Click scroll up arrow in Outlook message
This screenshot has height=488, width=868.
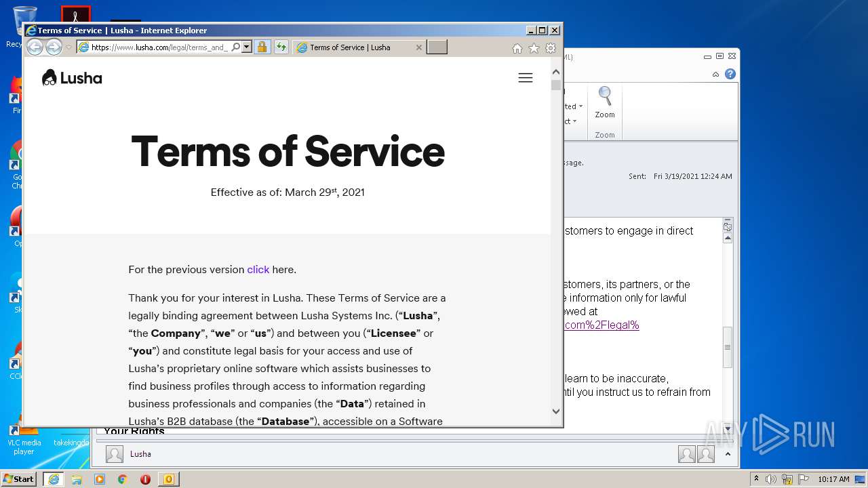click(x=728, y=239)
